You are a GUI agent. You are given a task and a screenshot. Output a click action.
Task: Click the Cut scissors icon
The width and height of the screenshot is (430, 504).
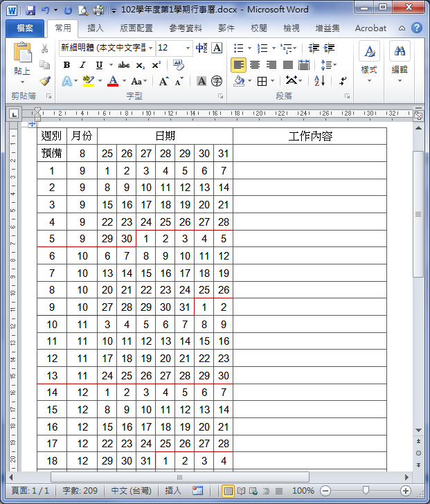tap(45, 48)
